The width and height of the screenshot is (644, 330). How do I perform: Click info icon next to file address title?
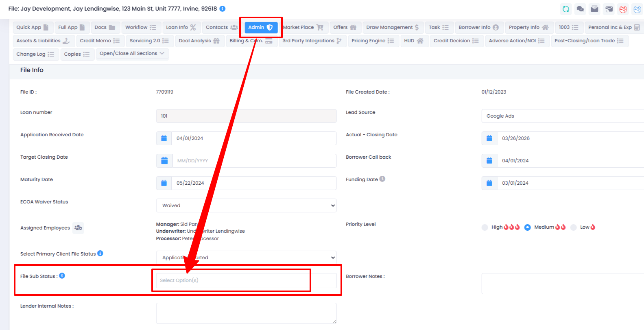223,9
